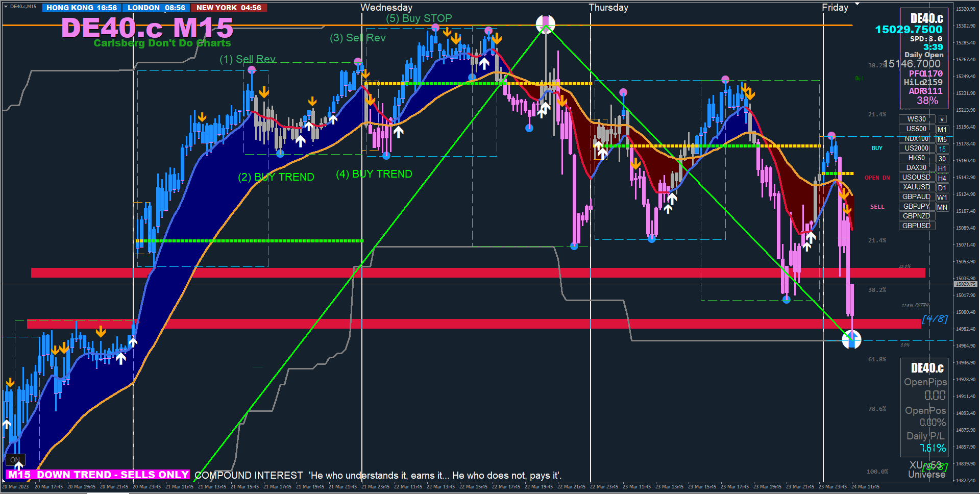This screenshot has width=980, height=494.
Task: Choose the DAX30 symbol button
Action: tap(917, 167)
